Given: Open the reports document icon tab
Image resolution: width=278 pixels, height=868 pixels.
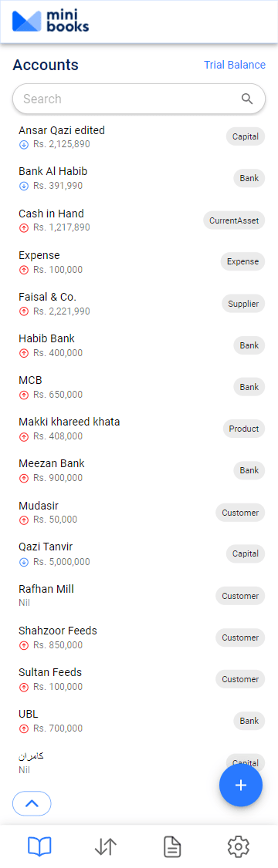Looking at the screenshot, I should click(x=172, y=846).
